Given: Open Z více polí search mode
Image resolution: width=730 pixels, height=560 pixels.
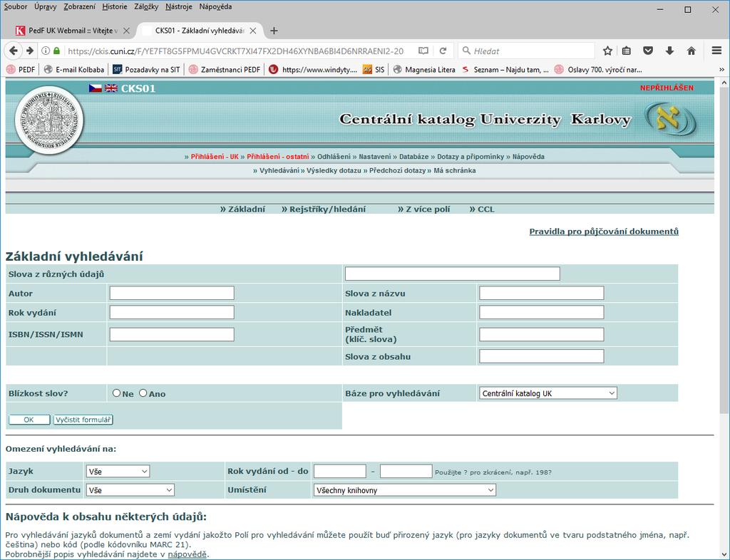Looking at the screenshot, I should [x=428, y=209].
